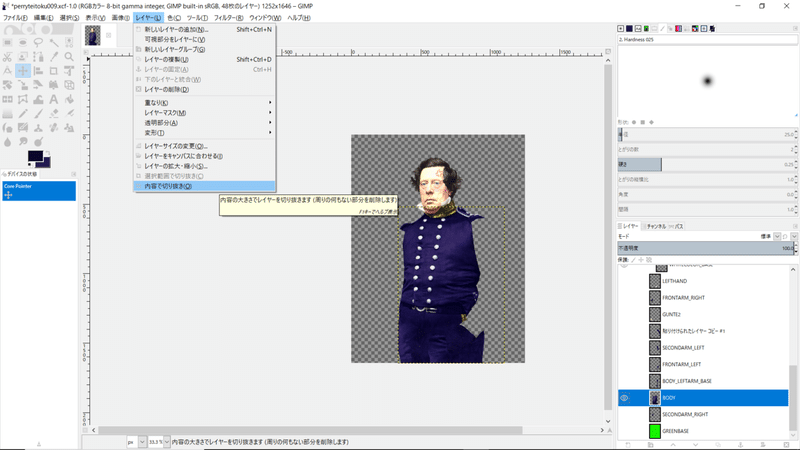Select the Free Select lasso tool
800x450 pixels.
coord(38,42)
